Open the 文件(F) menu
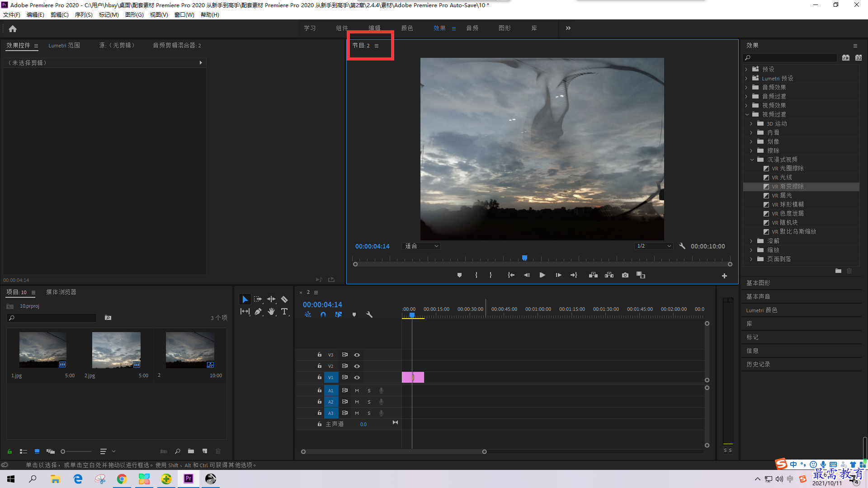 click(12, 15)
